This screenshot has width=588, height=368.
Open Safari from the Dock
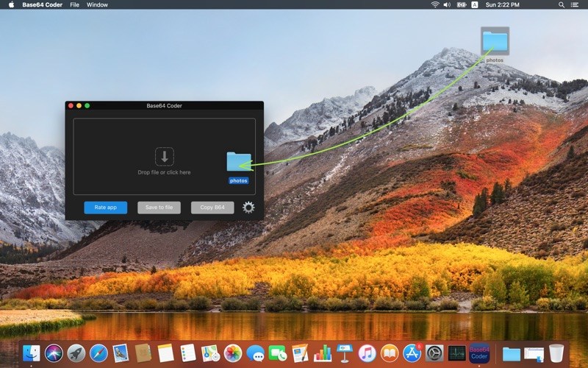coord(98,353)
